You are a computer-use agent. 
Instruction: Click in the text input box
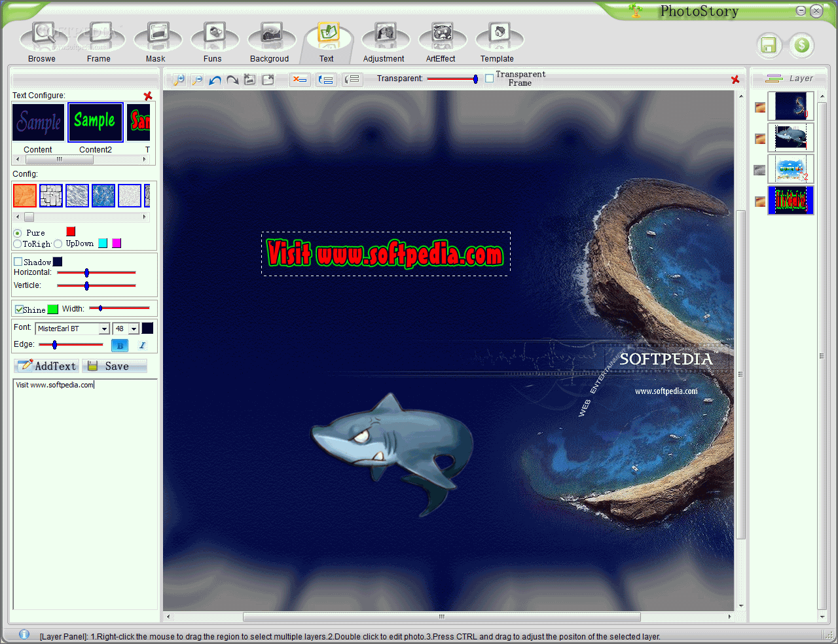click(x=85, y=494)
